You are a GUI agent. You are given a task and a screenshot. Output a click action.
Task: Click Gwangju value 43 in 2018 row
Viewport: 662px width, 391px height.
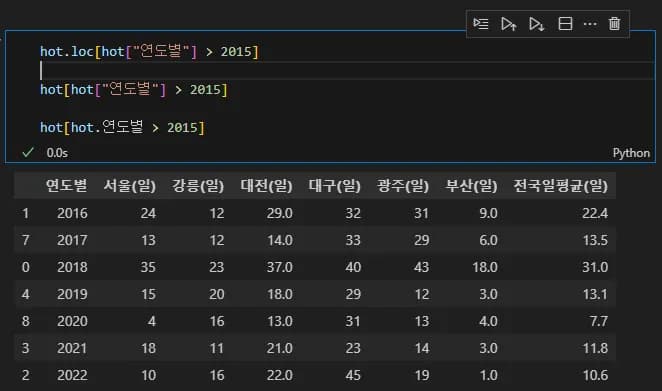click(x=421, y=267)
